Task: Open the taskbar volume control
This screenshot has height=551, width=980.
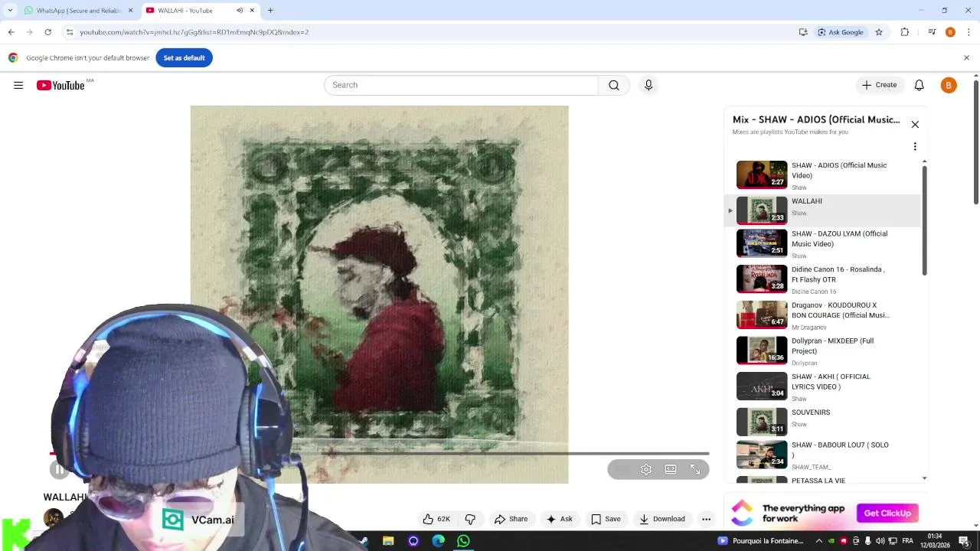Action: (x=880, y=541)
